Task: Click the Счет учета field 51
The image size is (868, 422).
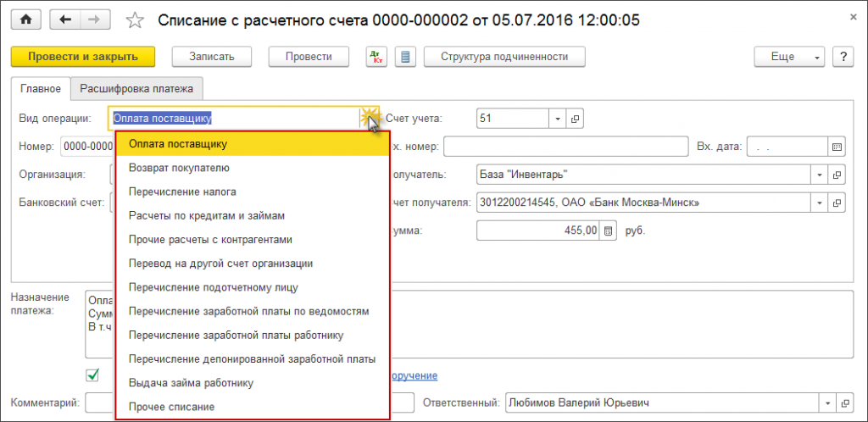Action: point(513,119)
